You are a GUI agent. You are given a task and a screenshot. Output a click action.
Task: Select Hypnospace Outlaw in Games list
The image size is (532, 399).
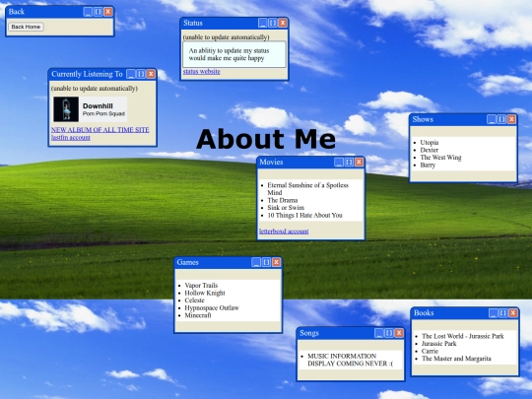click(x=212, y=307)
